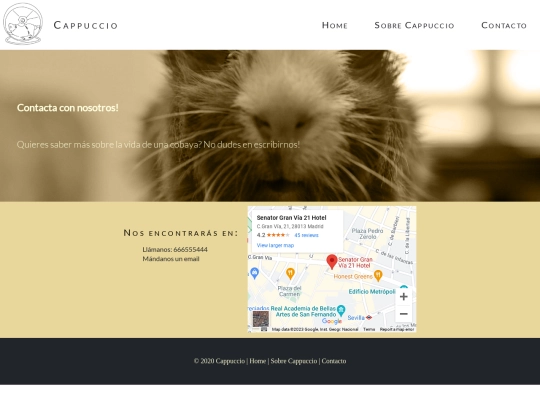
Task: Click the Contacto link in footer
Action: (334, 361)
